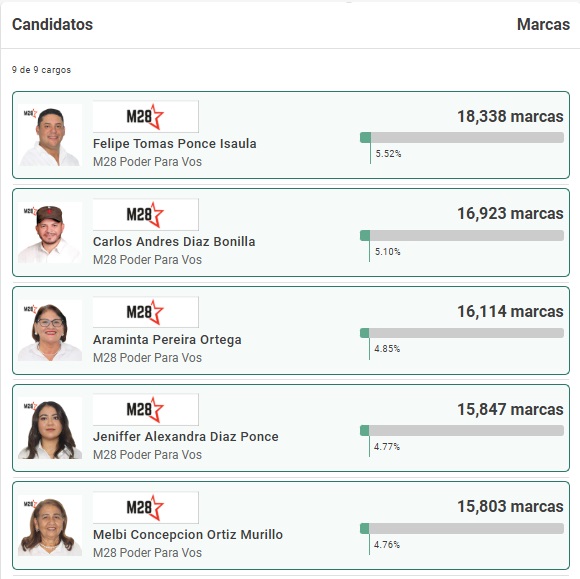Select the name Jeniffer Alexandra Diaz Ponce

click(x=186, y=437)
